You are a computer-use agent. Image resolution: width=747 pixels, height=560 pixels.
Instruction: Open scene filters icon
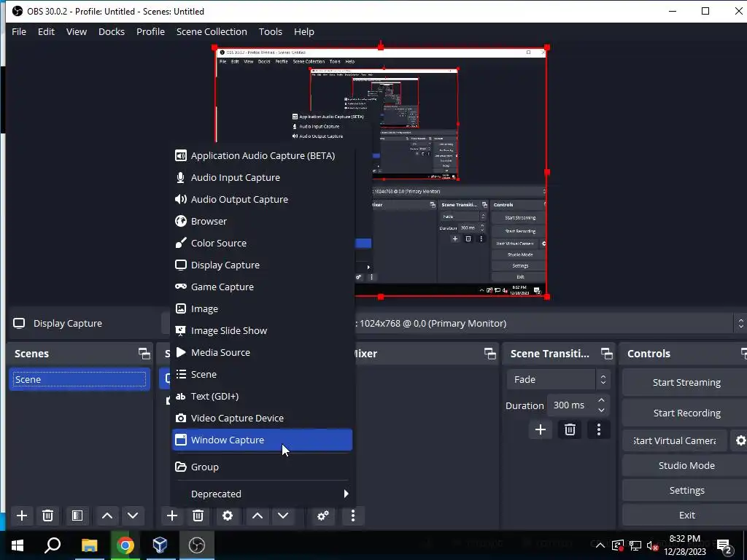pos(77,516)
